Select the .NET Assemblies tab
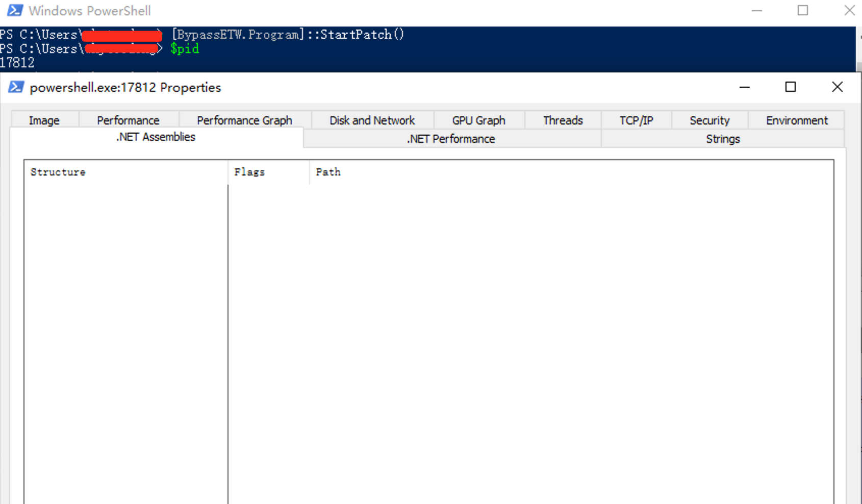 click(x=156, y=137)
